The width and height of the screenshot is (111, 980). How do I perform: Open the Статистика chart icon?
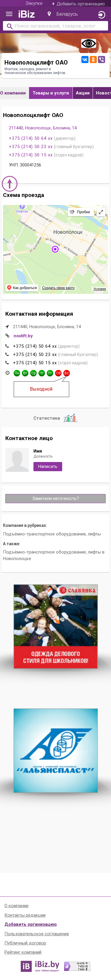[x=70, y=418]
